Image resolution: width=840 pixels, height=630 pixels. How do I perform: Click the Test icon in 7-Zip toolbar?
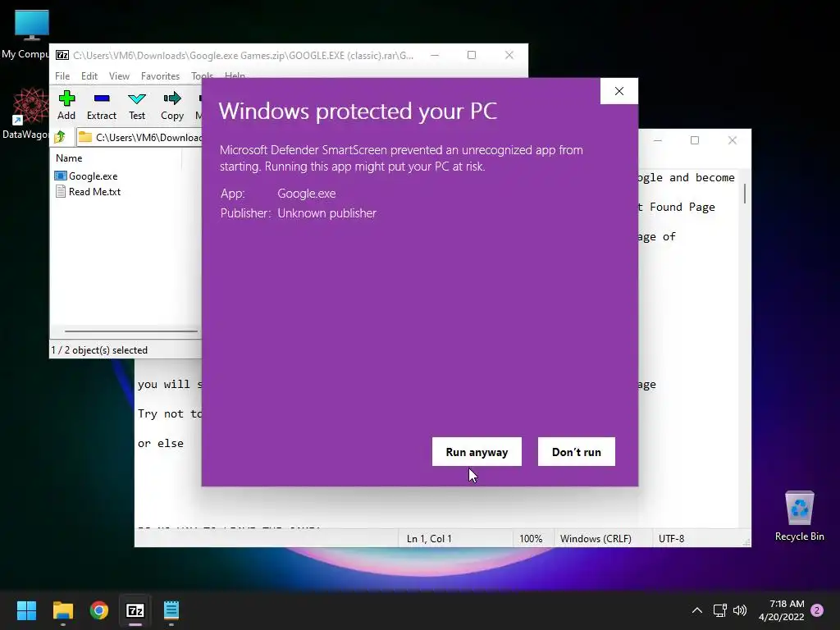tap(137, 105)
